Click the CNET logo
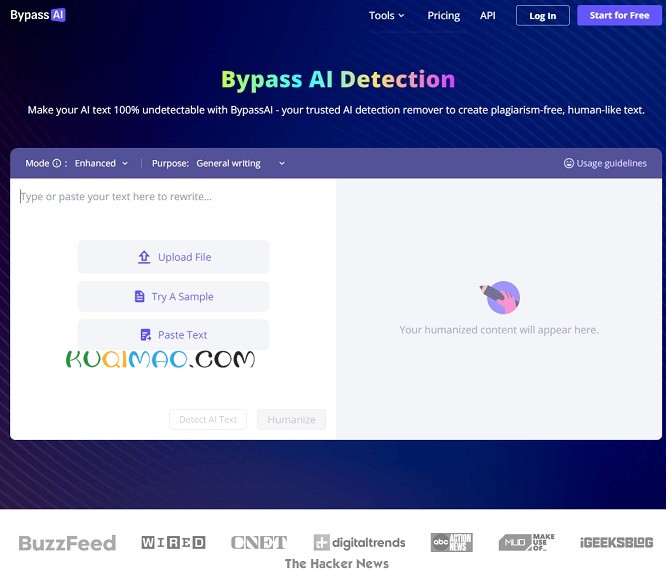The height and width of the screenshot is (570, 666). 259,543
